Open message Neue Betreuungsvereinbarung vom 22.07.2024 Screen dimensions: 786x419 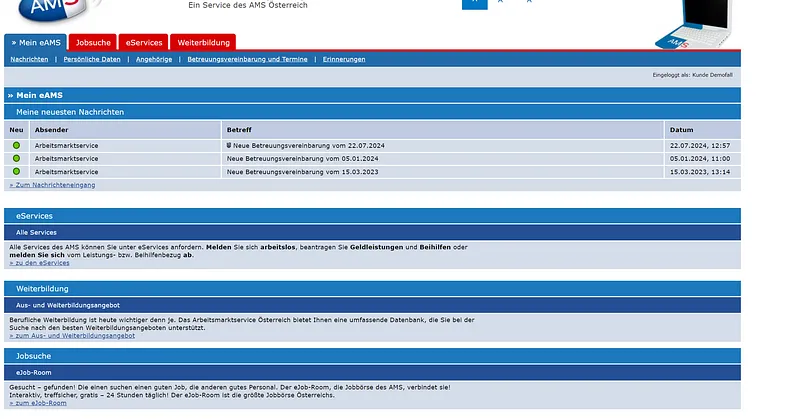coord(309,145)
